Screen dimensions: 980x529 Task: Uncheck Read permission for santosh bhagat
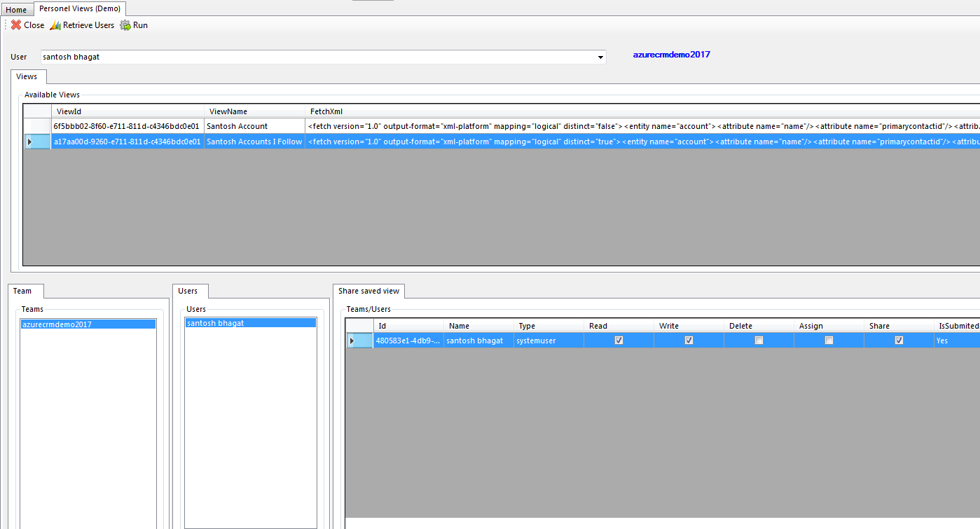tap(618, 340)
